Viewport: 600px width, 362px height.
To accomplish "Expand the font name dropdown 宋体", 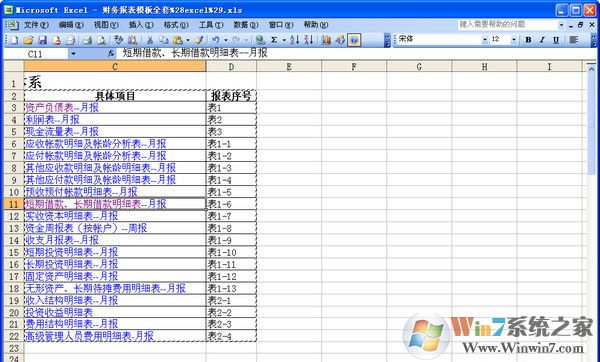I will tap(485, 40).
